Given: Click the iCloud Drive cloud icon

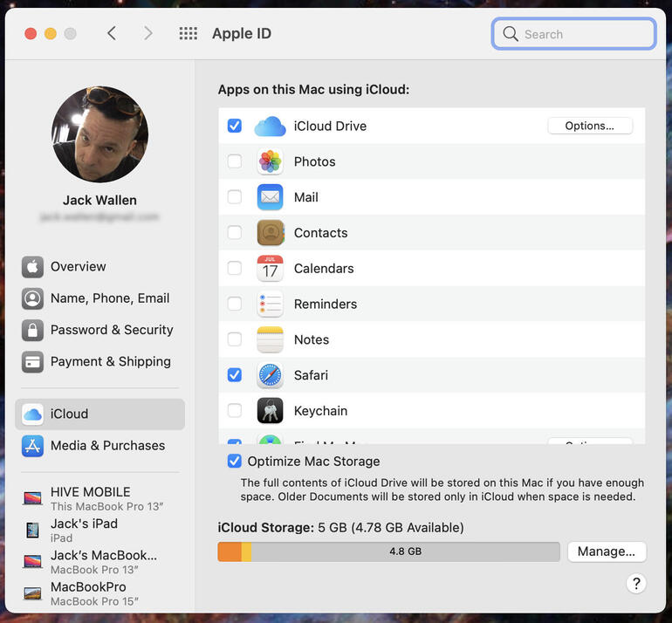Looking at the screenshot, I should click(x=270, y=126).
